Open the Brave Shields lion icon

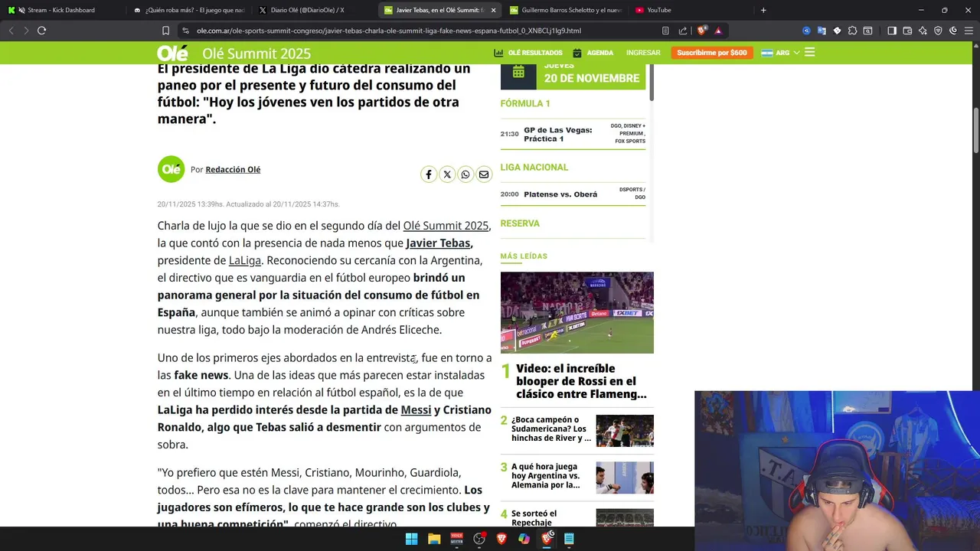pyautogui.click(x=701, y=31)
